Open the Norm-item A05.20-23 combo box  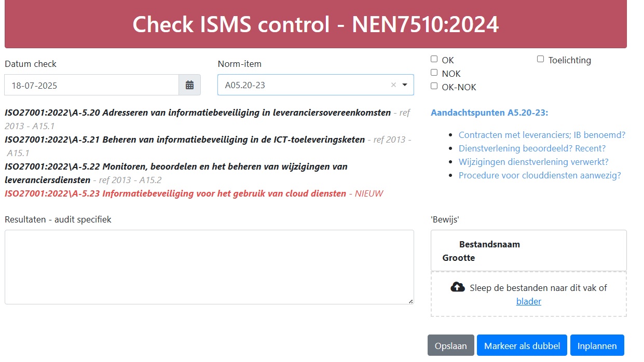(x=316, y=85)
